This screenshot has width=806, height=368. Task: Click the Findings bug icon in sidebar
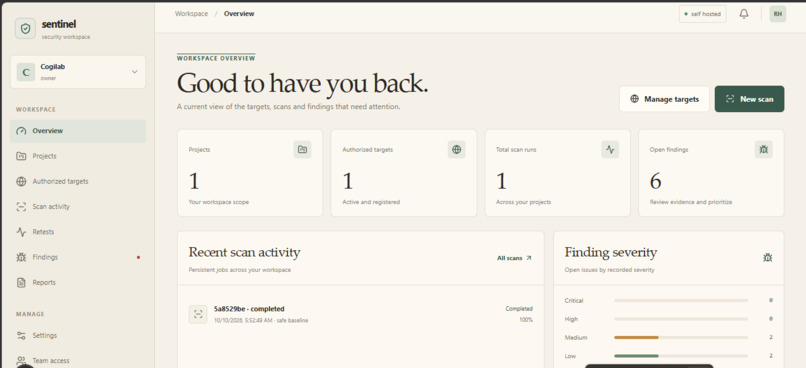(x=21, y=257)
